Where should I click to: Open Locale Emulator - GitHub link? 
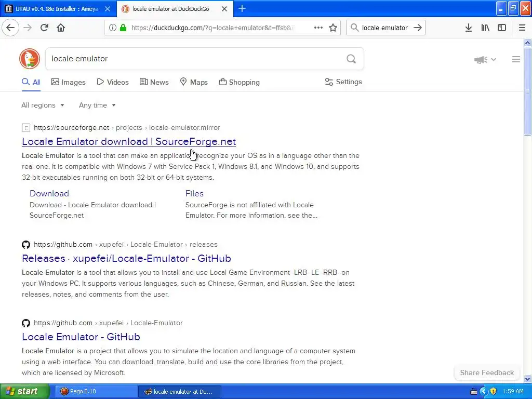[81, 337]
